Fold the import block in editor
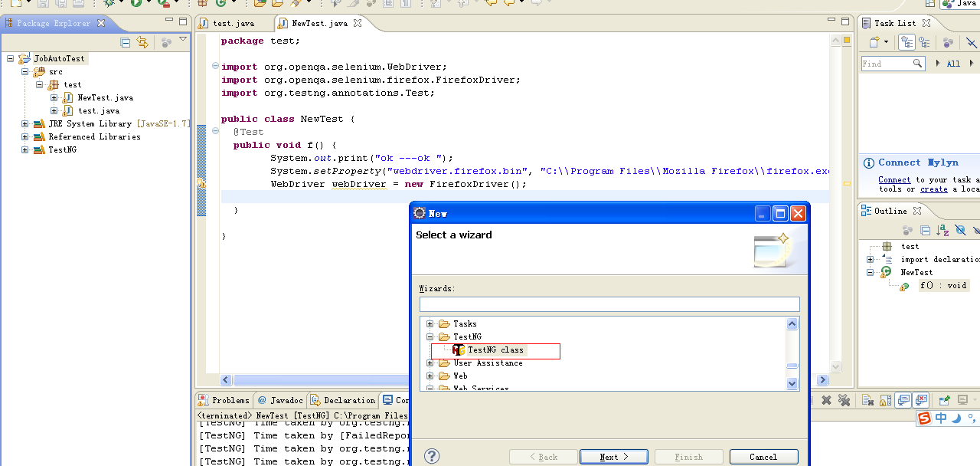980x466 pixels. click(x=215, y=67)
